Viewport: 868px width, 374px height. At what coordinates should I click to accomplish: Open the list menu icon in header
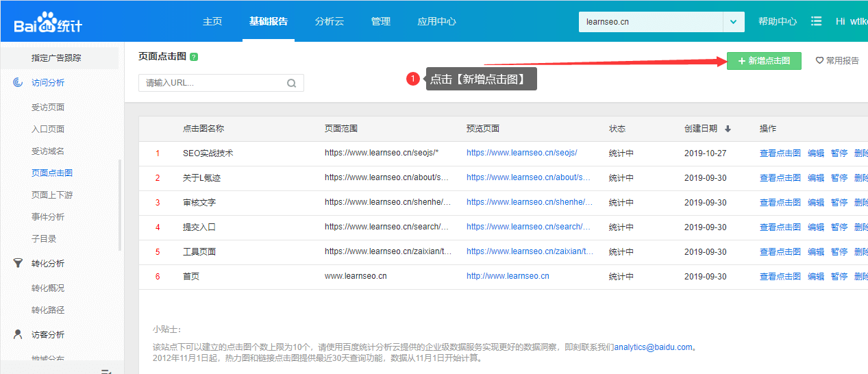(x=816, y=21)
